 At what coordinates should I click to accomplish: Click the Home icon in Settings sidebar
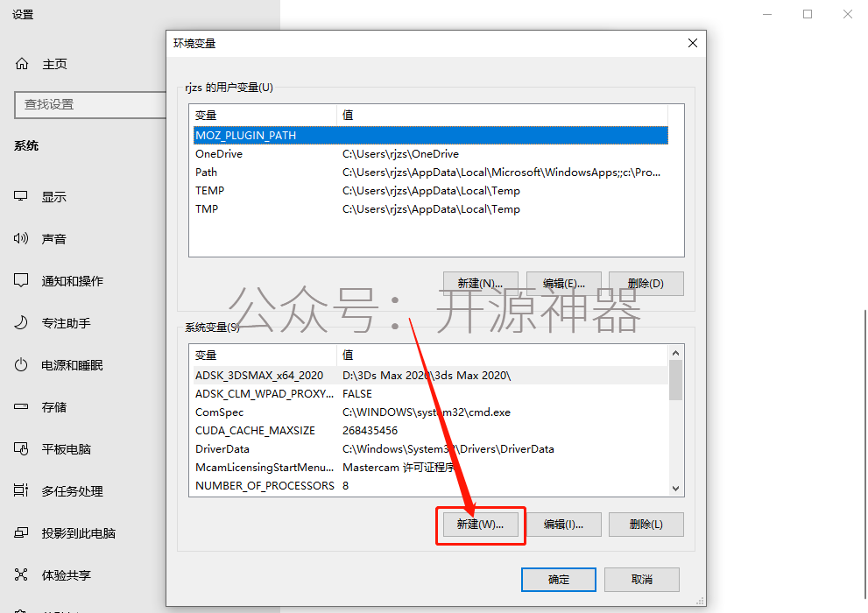[22, 64]
